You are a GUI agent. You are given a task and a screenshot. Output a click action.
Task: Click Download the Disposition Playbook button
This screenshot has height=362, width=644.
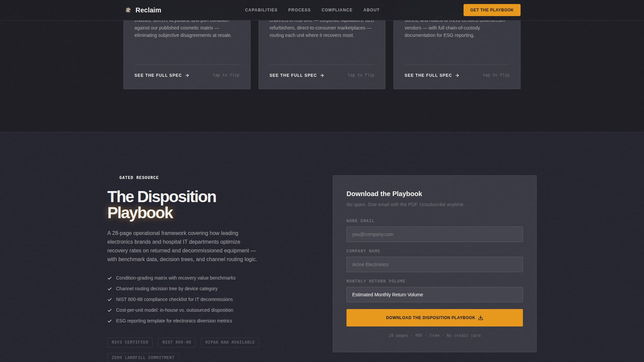[434, 318]
